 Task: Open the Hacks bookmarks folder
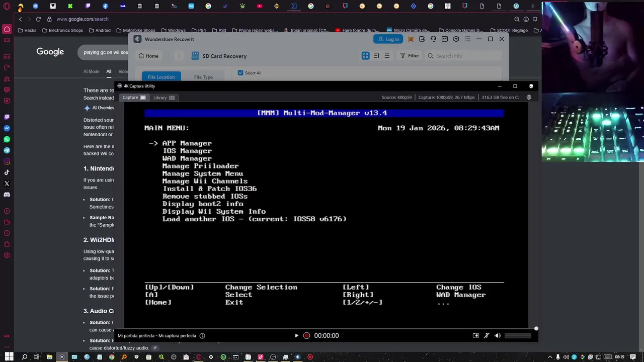pos(27,30)
